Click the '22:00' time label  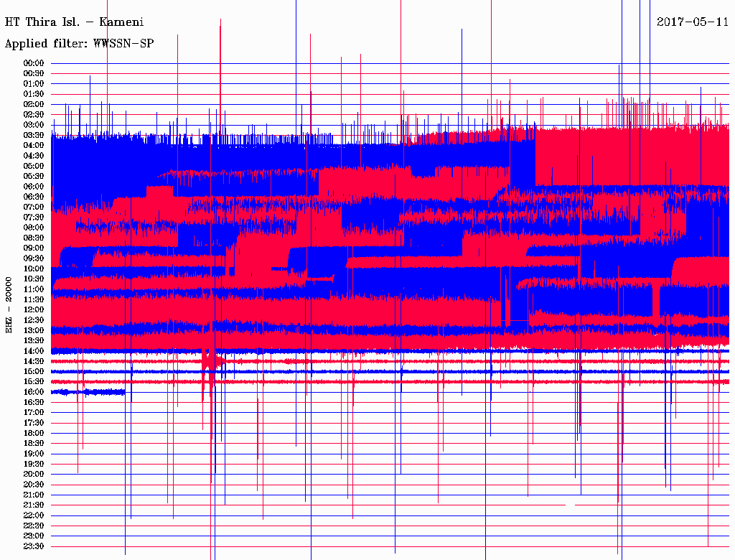tap(34, 515)
